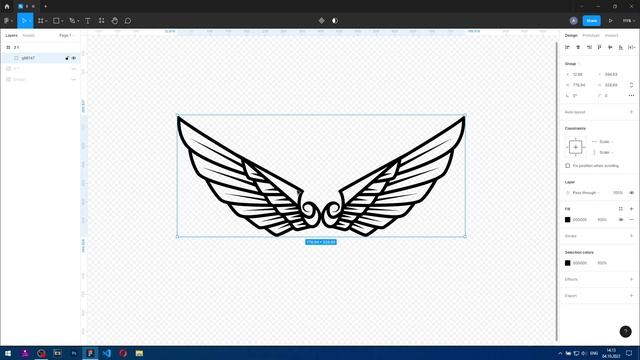Viewport: 640px width, 360px height.
Task: Open the Page 1 pages dropdown
Action: [x=67, y=36]
